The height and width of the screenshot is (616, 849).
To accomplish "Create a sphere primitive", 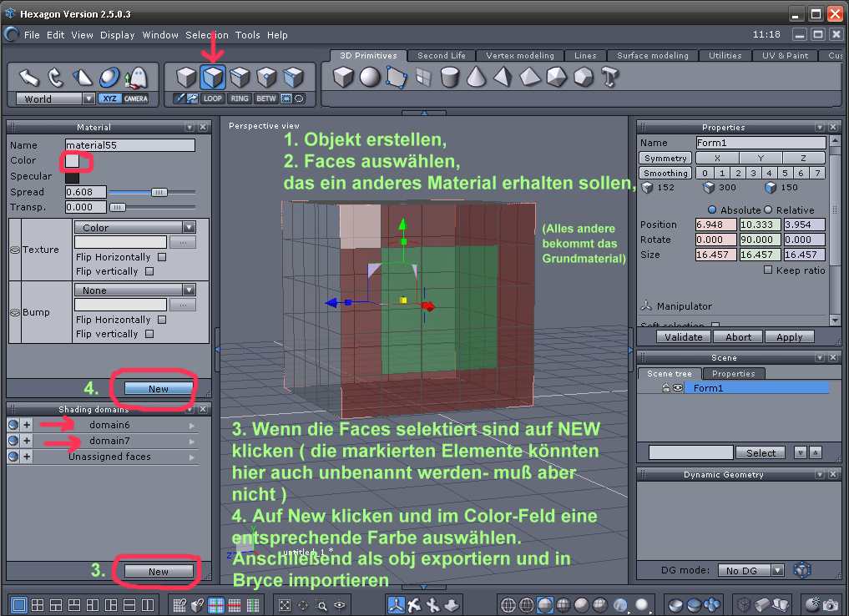I will [370, 77].
